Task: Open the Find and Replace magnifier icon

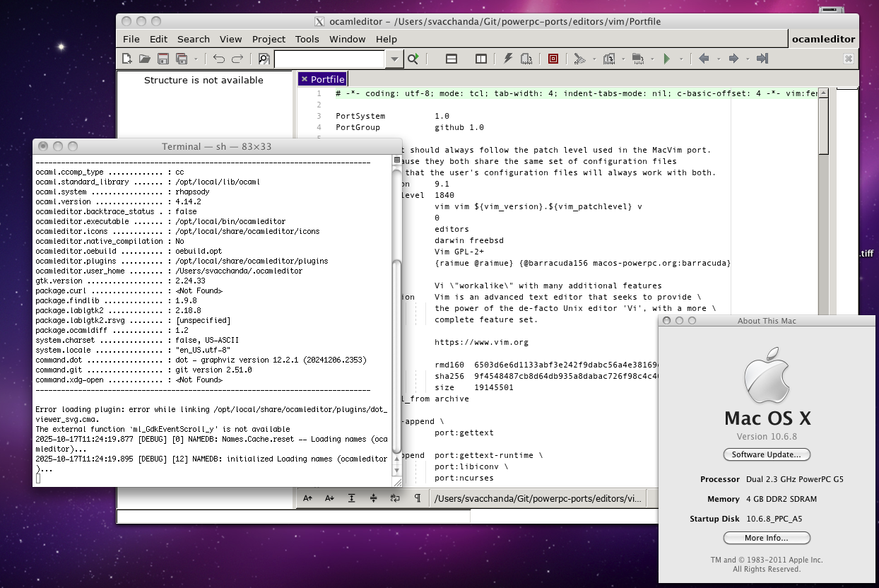Action: 264,59
